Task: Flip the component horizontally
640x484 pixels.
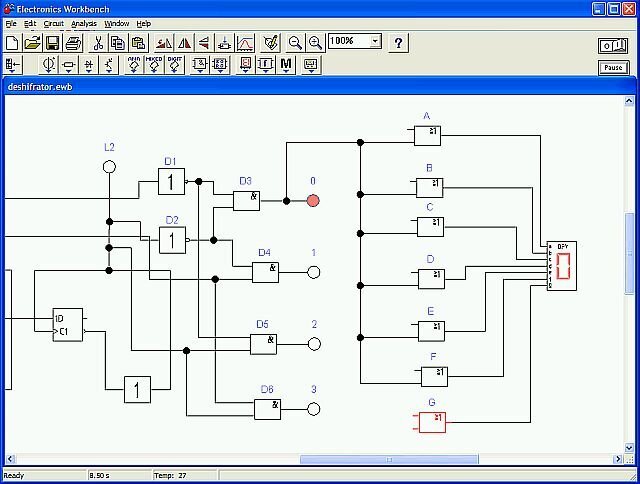Action: [184, 42]
